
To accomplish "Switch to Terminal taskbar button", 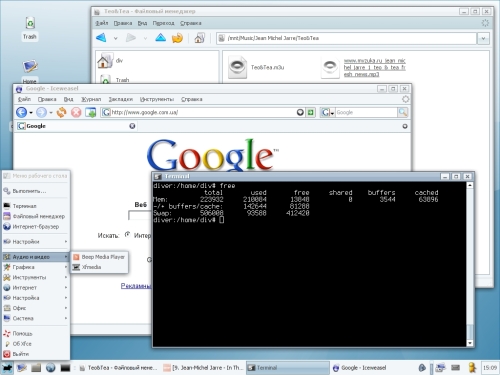I will click(x=288, y=368).
